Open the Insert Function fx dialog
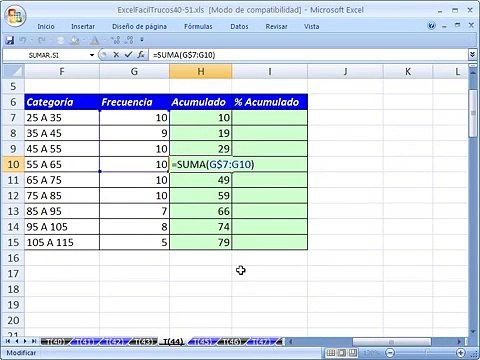Image resolution: width=480 pixels, height=360 pixels. (141, 55)
